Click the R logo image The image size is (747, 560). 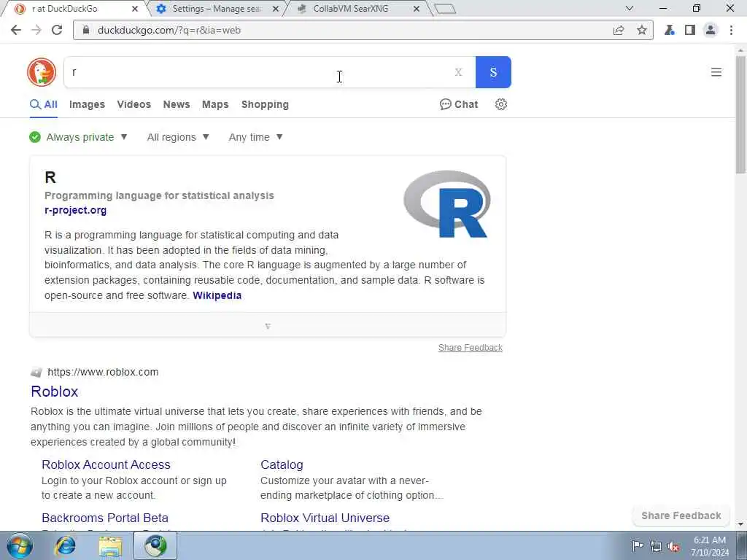tap(447, 204)
